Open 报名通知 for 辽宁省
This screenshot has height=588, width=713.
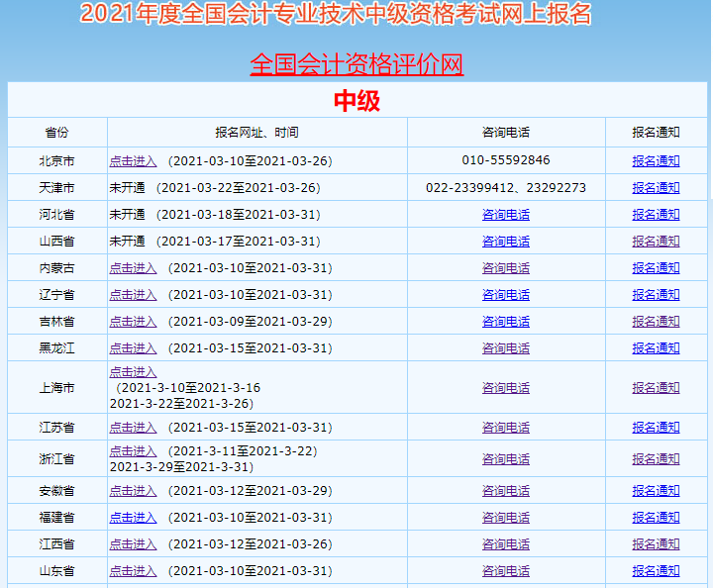(x=656, y=295)
